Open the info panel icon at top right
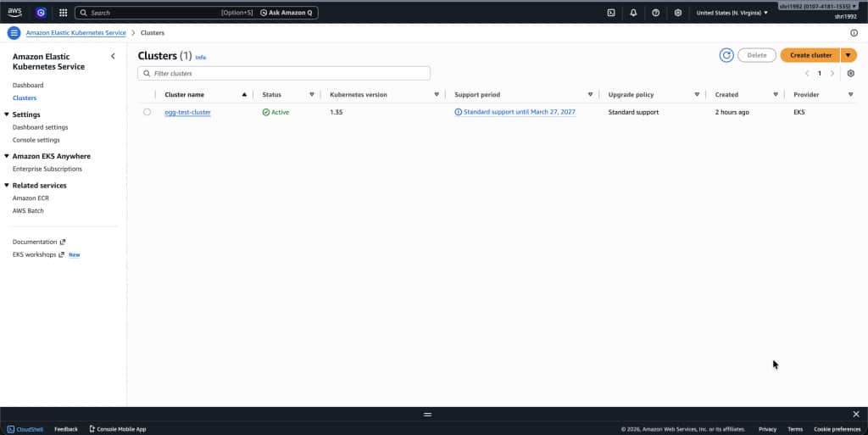868x435 pixels. (x=854, y=33)
